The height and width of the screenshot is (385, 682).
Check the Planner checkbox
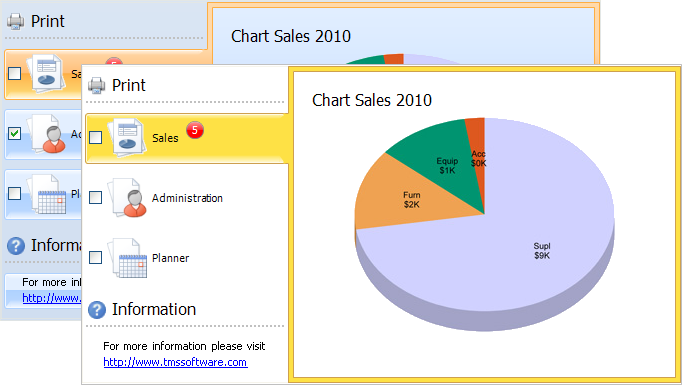tap(95, 258)
